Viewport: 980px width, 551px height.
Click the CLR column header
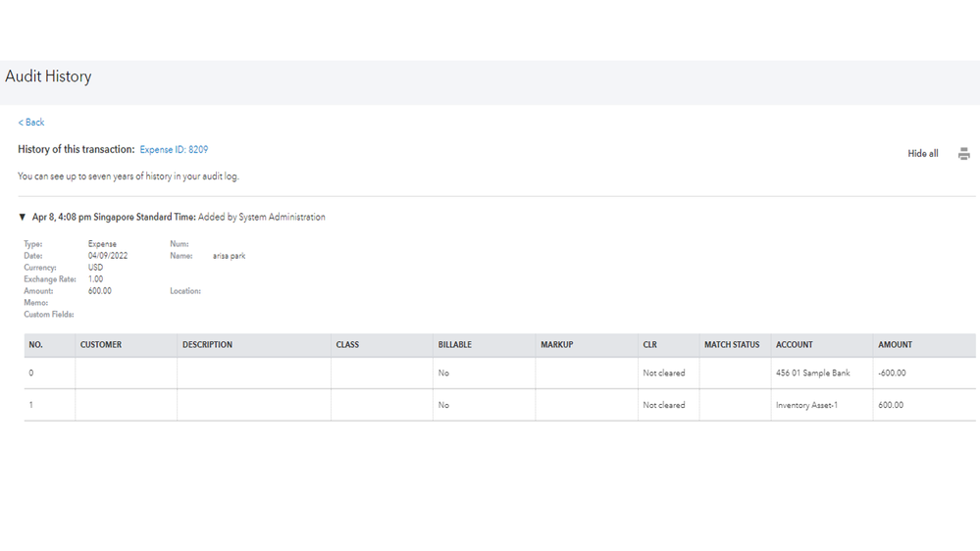(649, 345)
